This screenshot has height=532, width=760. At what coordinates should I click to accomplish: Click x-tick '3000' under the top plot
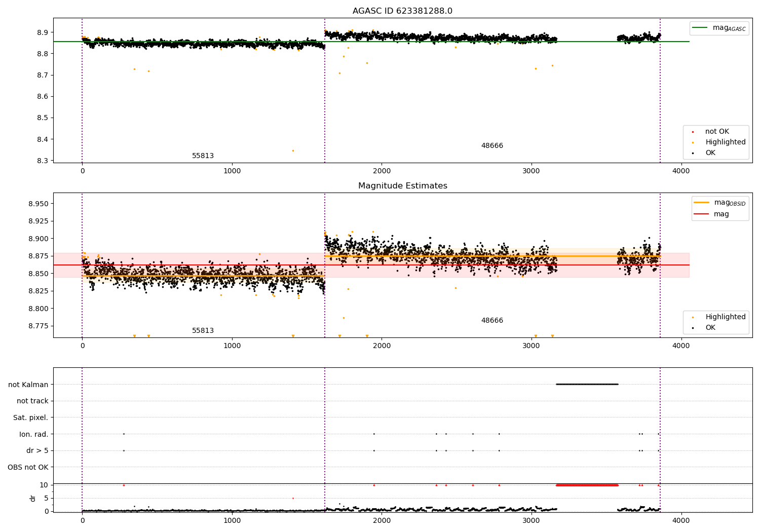(531, 171)
